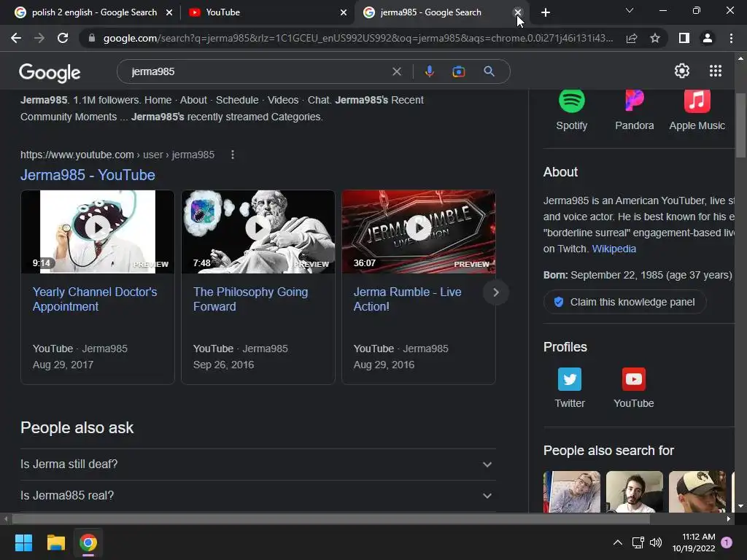Click the address bar URL
This screenshot has height=560, width=747.
[357, 38]
